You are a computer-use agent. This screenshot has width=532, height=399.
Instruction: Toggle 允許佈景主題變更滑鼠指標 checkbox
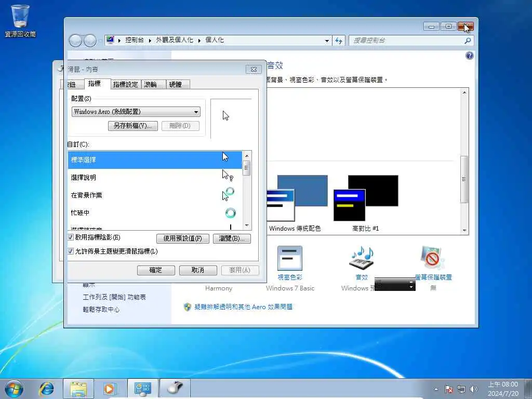point(71,251)
